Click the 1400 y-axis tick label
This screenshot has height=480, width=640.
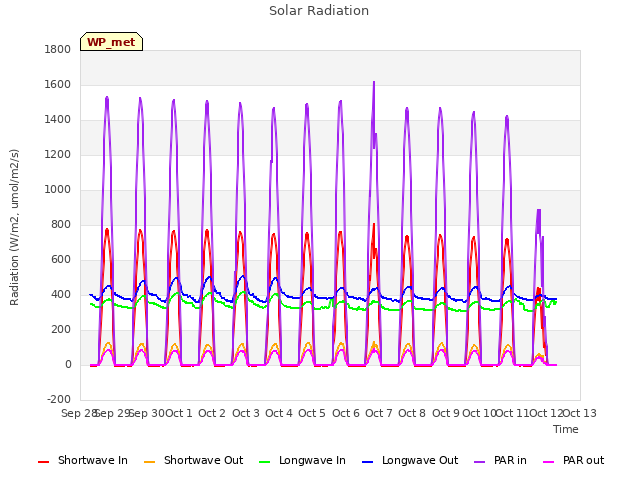click(58, 120)
